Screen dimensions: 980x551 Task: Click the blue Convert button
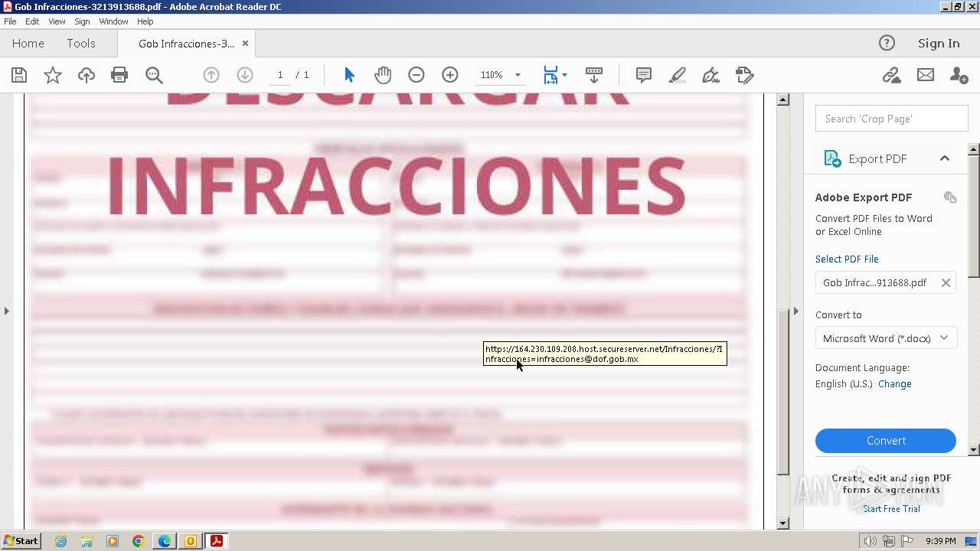tap(886, 441)
